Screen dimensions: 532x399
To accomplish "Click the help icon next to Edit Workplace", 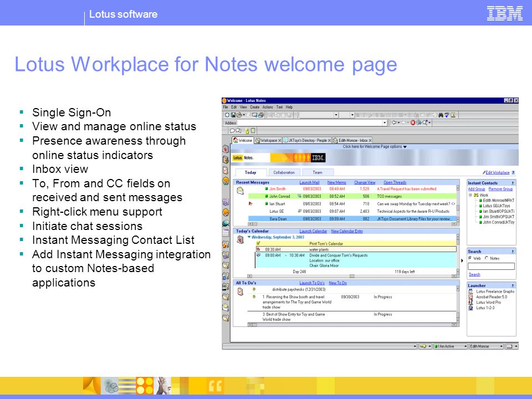I will (x=513, y=173).
